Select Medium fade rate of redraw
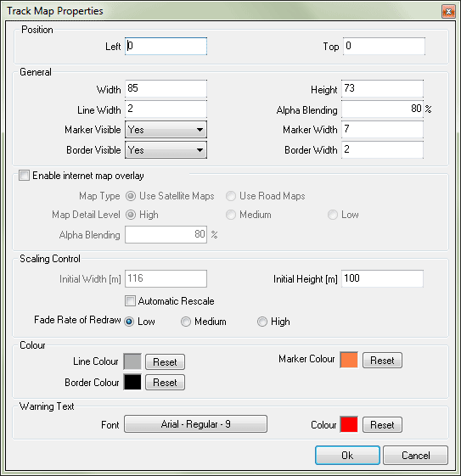 pos(186,322)
